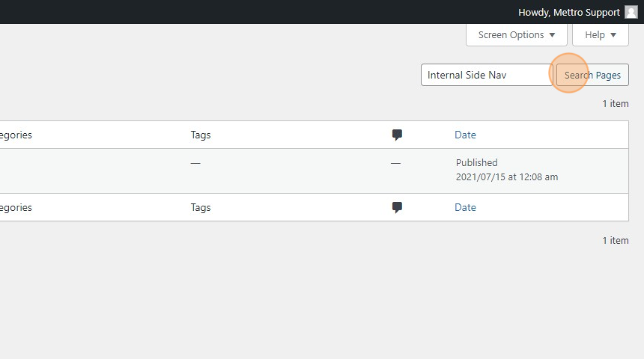This screenshot has width=644, height=359.
Task: Open the Screen Options panel
Action: [x=516, y=35]
